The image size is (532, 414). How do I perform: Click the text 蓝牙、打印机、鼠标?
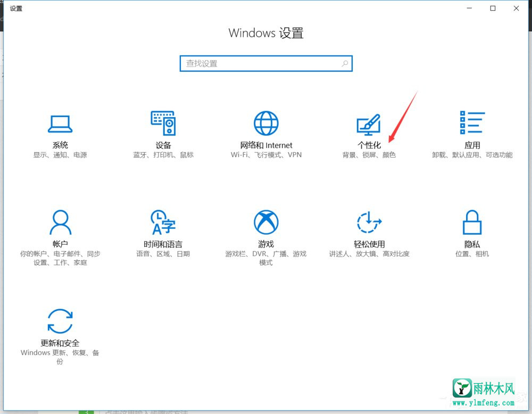pos(163,155)
